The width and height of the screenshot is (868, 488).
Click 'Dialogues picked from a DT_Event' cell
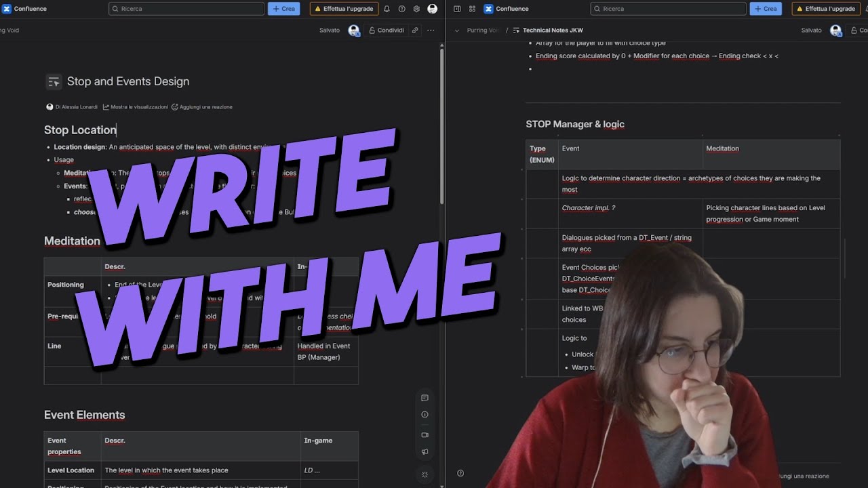630,243
